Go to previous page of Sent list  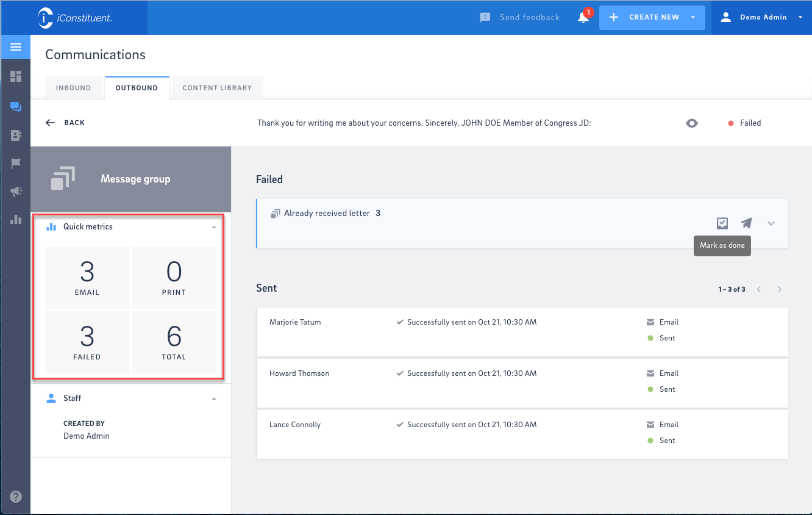click(x=759, y=289)
